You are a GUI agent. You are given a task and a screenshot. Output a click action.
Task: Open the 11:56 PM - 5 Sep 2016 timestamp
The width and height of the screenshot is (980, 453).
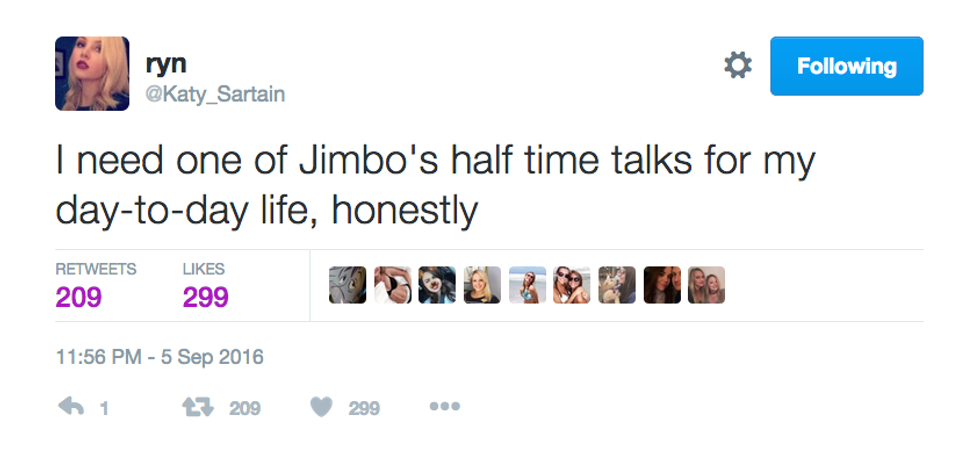[x=160, y=357]
